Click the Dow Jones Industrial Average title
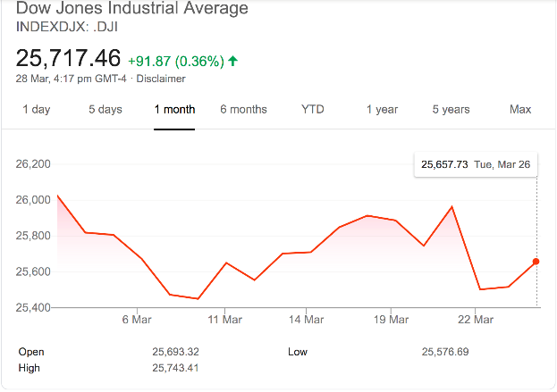This screenshot has width=557, height=392. coord(131,8)
